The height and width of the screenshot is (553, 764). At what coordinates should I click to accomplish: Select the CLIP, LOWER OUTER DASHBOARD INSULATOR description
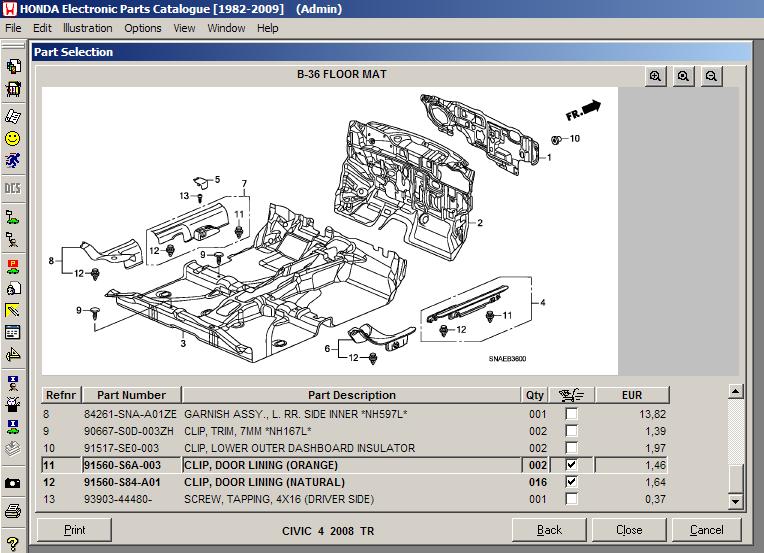tap(300, 448)
